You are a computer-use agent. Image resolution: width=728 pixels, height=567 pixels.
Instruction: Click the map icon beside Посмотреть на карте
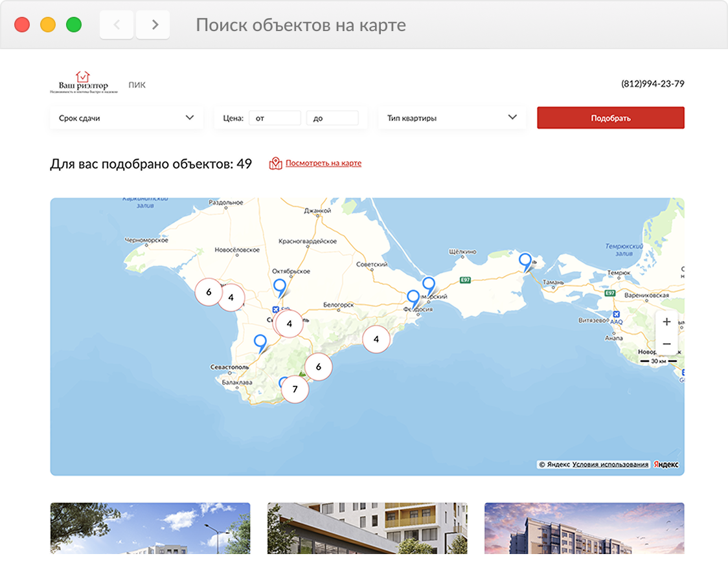[x=275, y=163]
